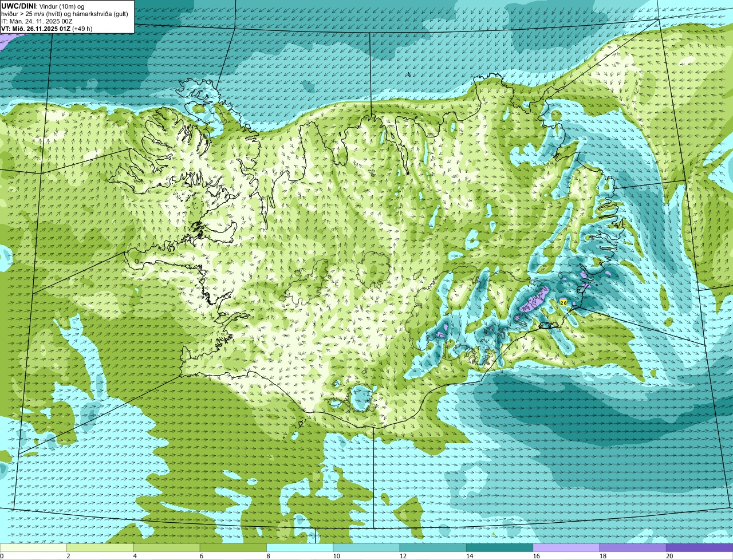Select the 10–12 light teal legend swatch
Image resolution: width=733 pixels, height=560 pixels.
[x=366, y=547]
